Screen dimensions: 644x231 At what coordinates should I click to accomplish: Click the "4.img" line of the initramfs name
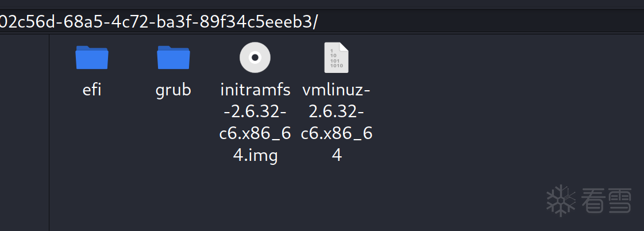(x=255, y=156)
